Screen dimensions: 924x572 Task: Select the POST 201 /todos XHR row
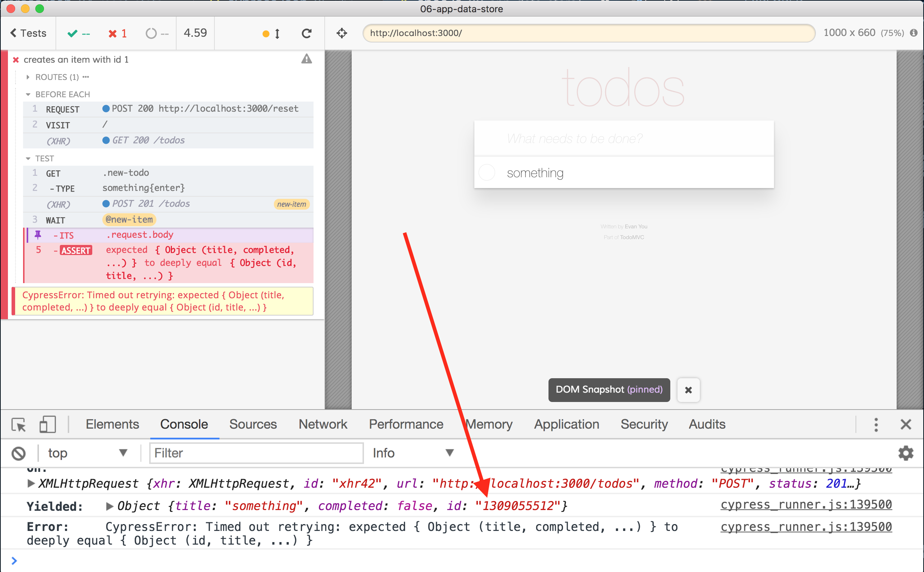[168, 204]
